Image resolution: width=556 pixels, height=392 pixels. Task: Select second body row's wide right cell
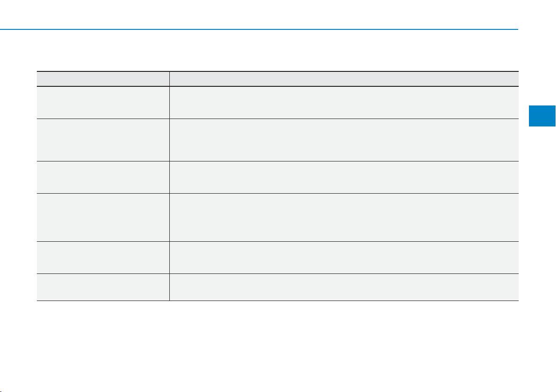[344, 140]
